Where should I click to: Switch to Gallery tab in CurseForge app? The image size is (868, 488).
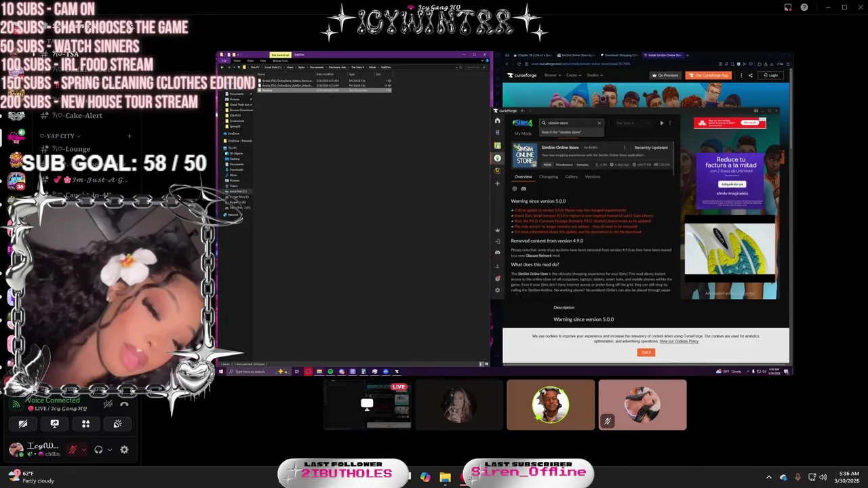click(x=572, y=177)
